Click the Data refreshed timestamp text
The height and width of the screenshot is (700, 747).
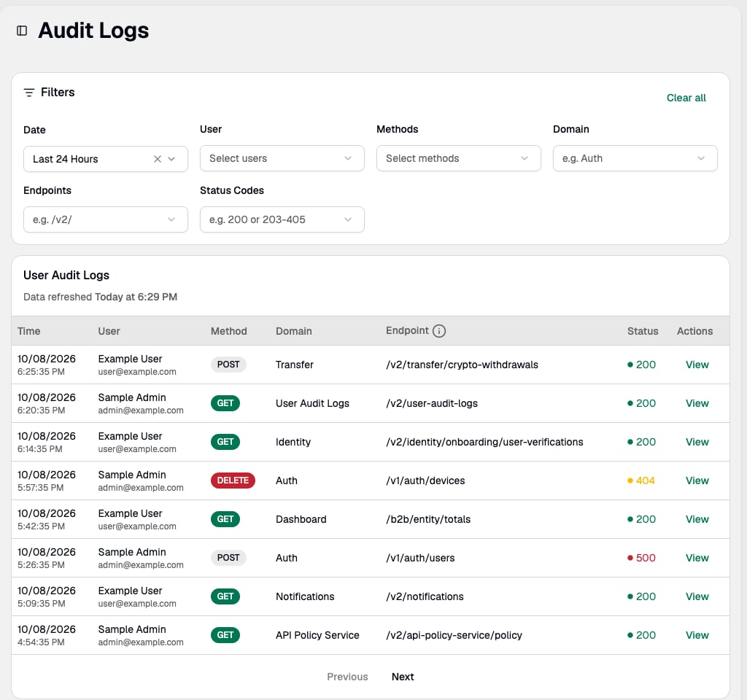(x=100, y=297)
